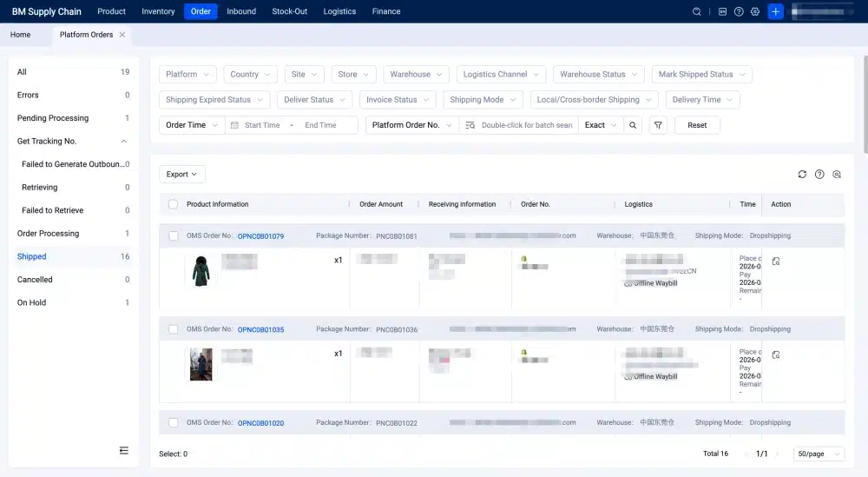Open the Warehouse Status dropdown

coord(598,74)
